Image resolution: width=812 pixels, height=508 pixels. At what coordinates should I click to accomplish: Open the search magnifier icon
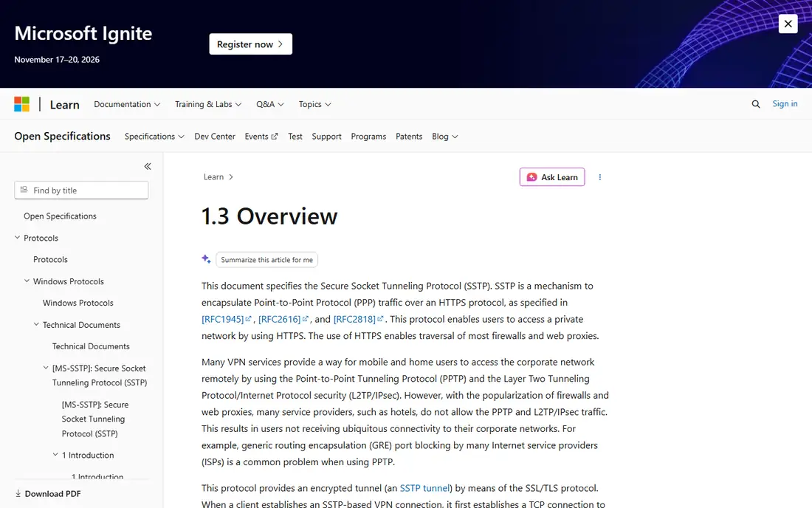tap(756, 104)
